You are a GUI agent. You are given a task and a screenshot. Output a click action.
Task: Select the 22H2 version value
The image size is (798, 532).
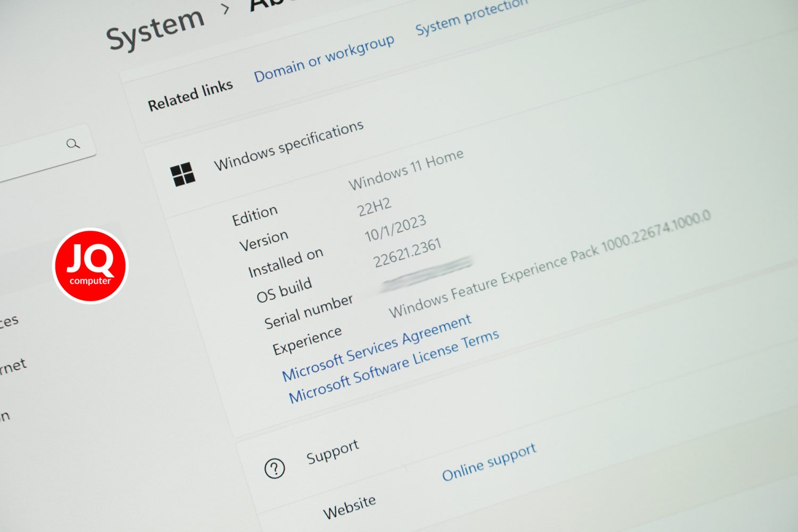tap(375, 207)
